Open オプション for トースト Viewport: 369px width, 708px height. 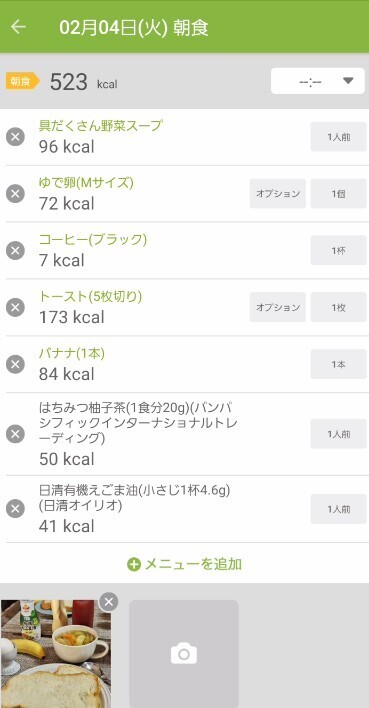278,307
